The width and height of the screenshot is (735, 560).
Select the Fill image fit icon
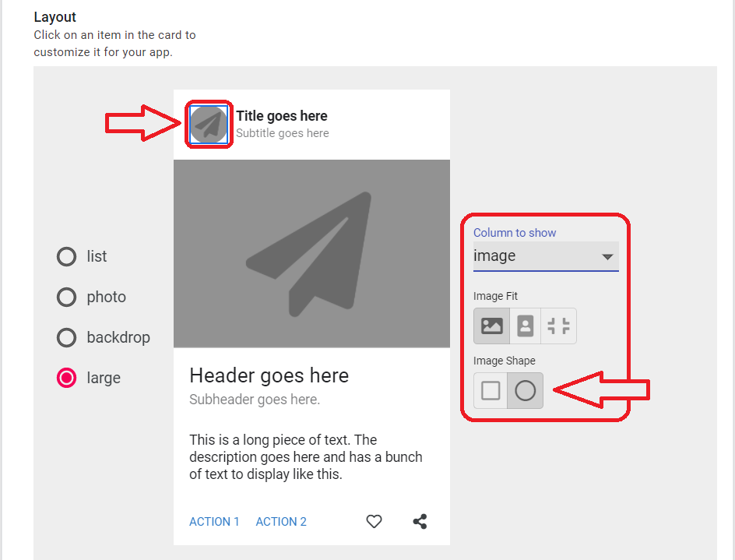tap(492, 326)
